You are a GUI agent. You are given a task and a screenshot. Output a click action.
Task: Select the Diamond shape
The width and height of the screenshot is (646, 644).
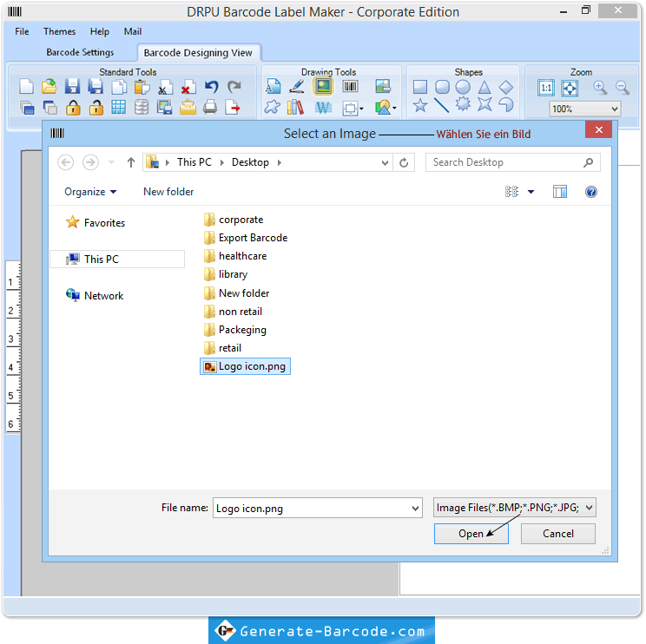click(x=506, y=87)
